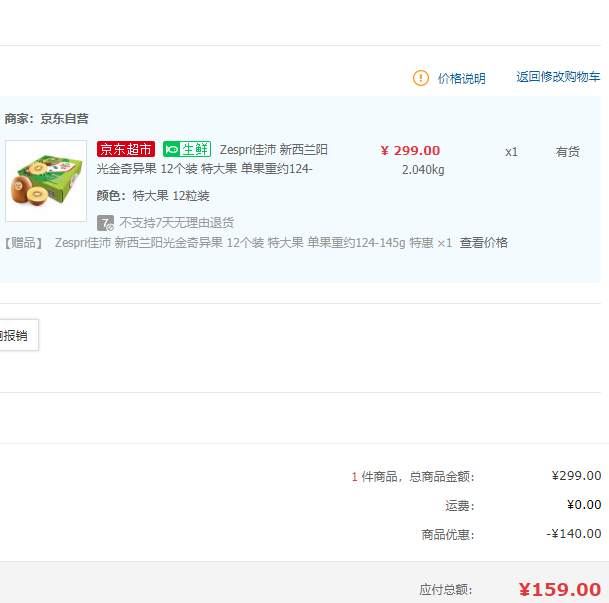Image resolution: width=609 pixels, height=603 pixels.
Task: Click the 应付总额 ¥159.00 total
Action: click(x=560, y=589)
